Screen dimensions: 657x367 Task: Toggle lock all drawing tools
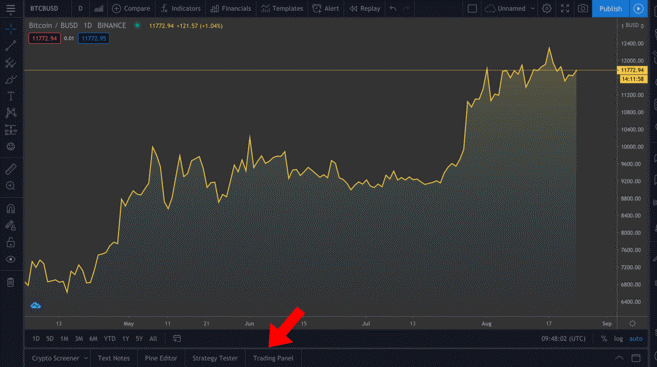[x=10, y=242]
